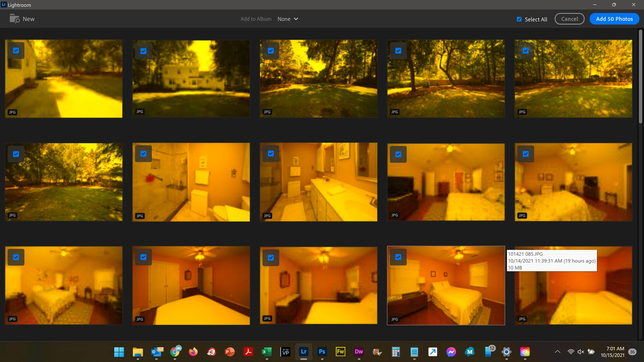
Task: Open Excel from the taskbar
Action: (267, 352)
